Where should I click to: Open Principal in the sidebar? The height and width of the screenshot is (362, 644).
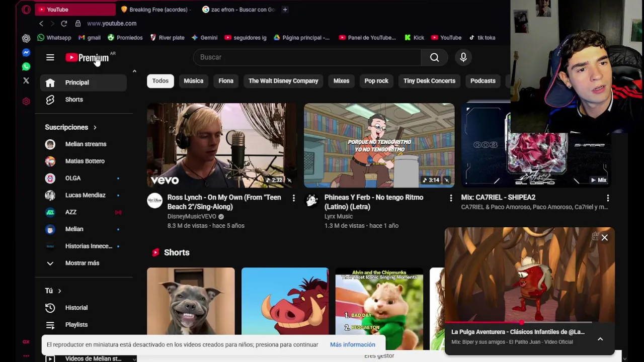pyautogui.click(x=83, y=82)
